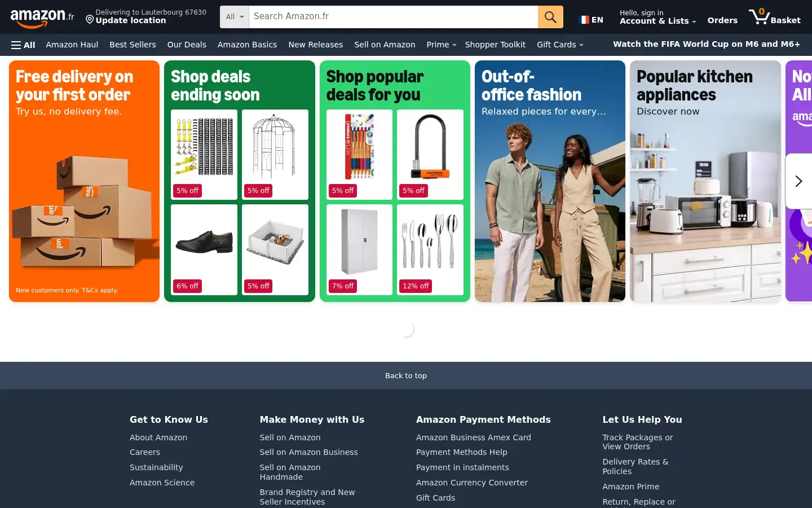Click Watch the FIFA World Cup banner

click(707, 44)
